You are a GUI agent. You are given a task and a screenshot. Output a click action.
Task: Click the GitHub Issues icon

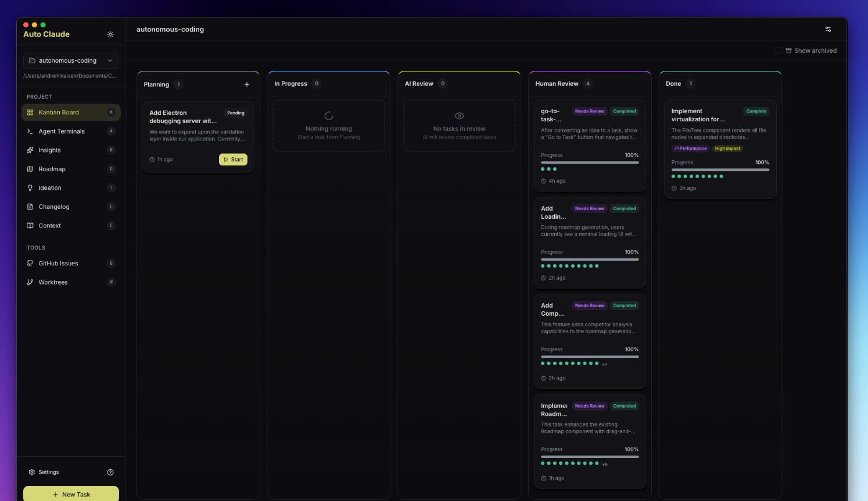[30, 264]
